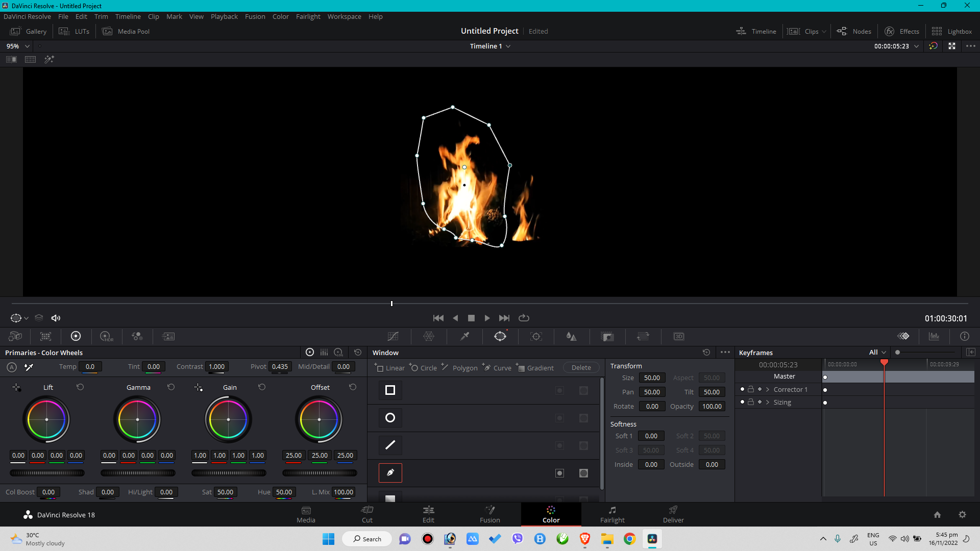Select the polygon line window shape
This screenshot has height=551, width=980.
[x=390, y=445]
